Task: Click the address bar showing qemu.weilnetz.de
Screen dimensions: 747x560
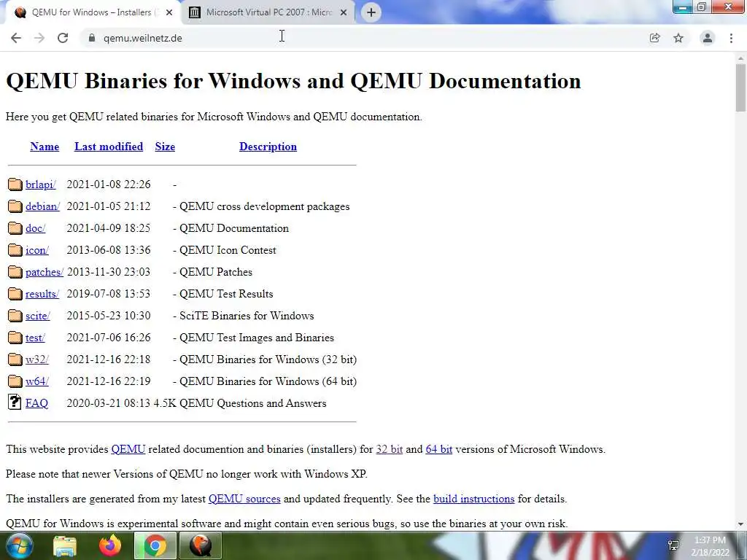Action: [362, 38]
